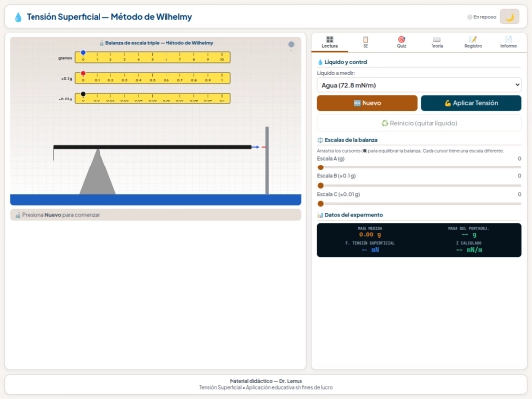Open the Líquido a medir dropdown

[420, 85]
